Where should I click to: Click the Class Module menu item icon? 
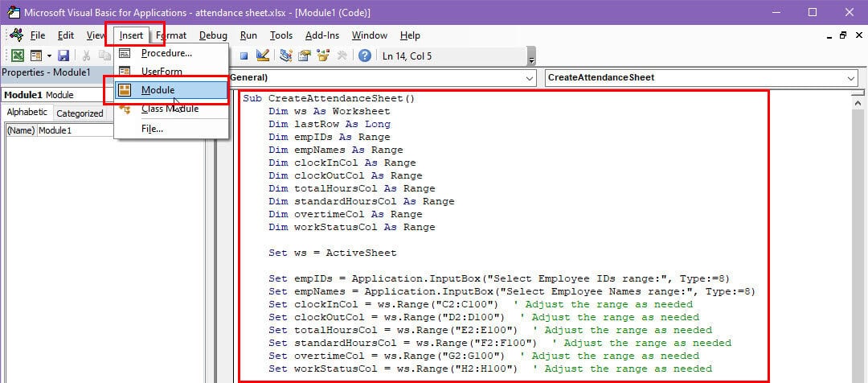tap(125, 109)
